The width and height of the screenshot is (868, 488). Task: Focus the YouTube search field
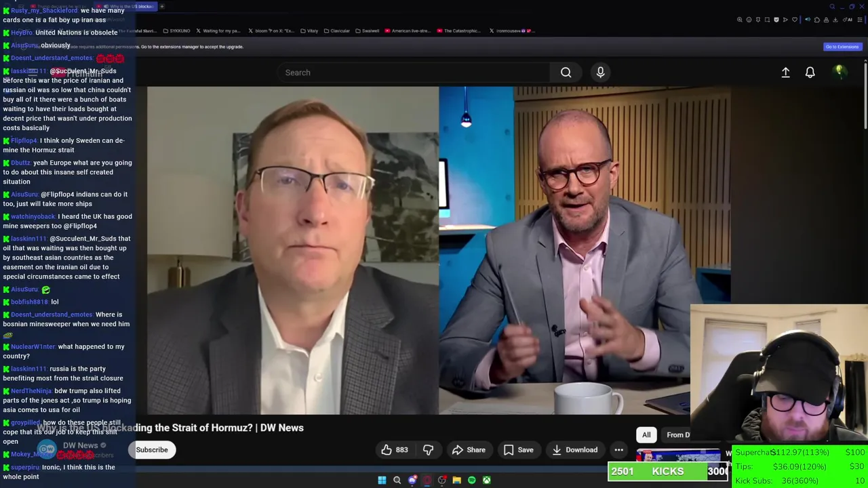pos(414,73)
